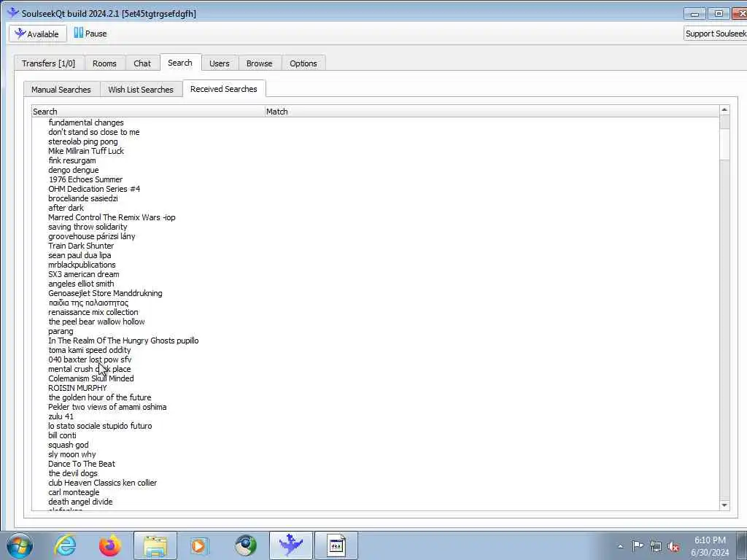This screenshot has height=560, width=747.
Task: Open the document taskbar icon
Action: (336, 545)
